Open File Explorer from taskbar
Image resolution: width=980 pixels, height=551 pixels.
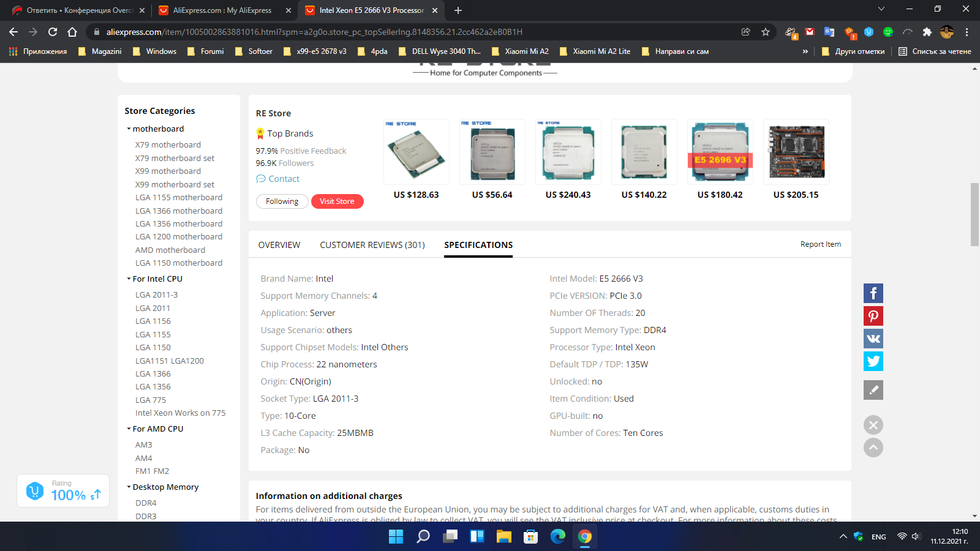(x=504, y=537)
